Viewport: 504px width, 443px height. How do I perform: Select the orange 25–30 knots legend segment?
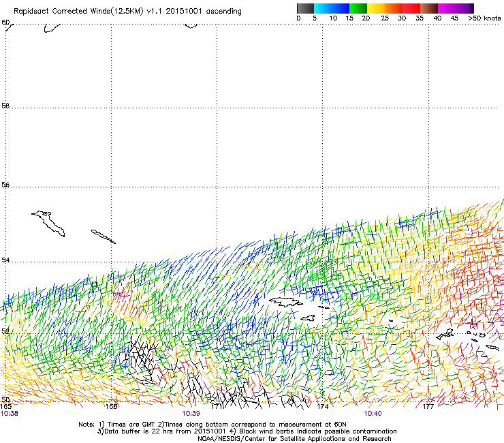394,8
